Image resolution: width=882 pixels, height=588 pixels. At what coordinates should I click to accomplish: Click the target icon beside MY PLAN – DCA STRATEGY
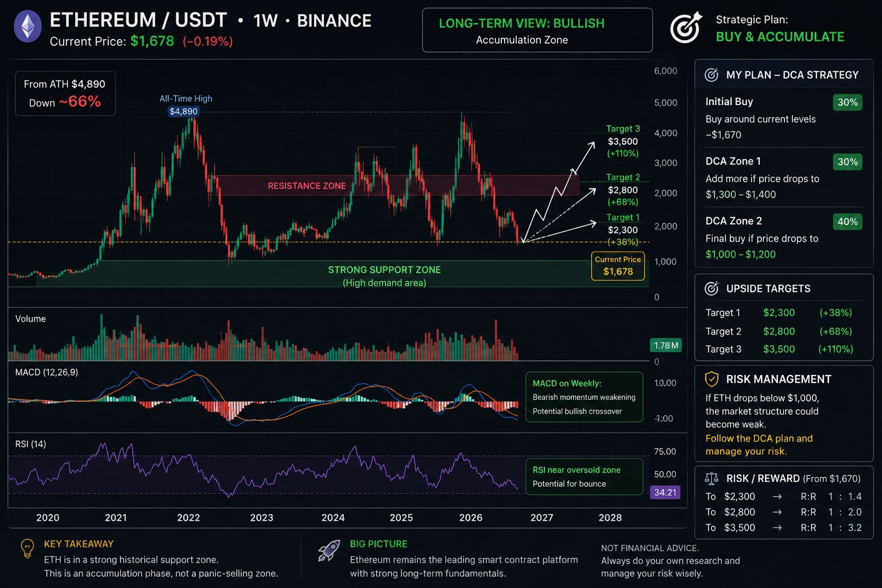[x=711, y=75]
